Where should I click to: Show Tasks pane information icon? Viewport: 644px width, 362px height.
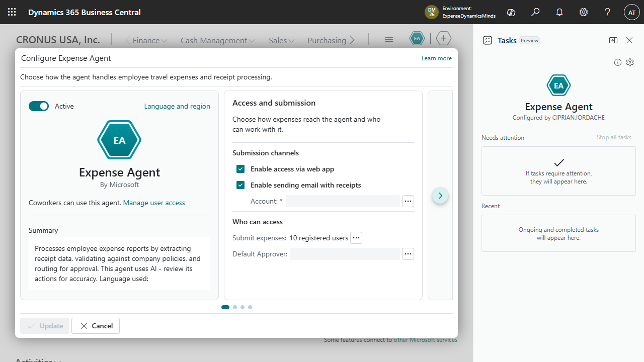pyautogui.click(x=618, y=62)
